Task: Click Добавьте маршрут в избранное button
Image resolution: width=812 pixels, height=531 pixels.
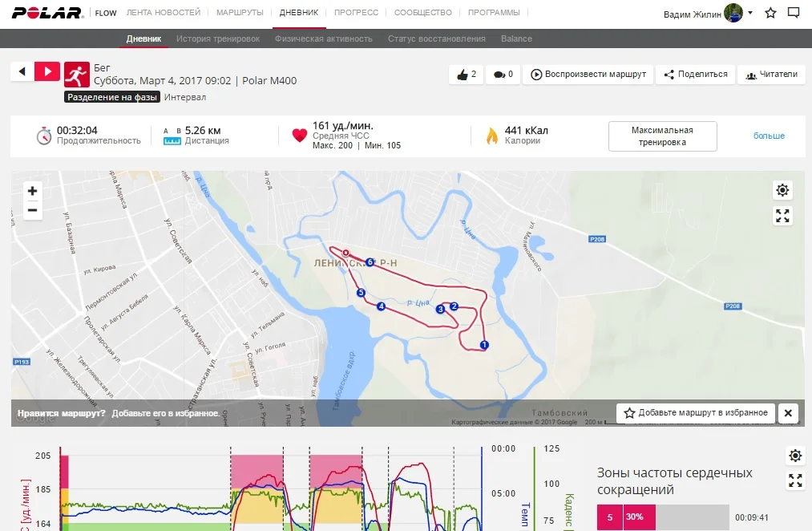Action: click(696, 413)
